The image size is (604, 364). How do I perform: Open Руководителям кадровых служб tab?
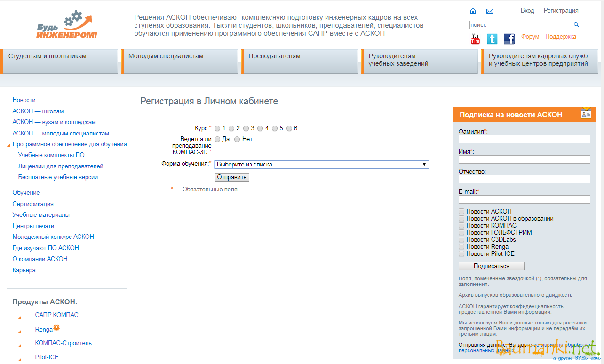(x=540, y=62)
